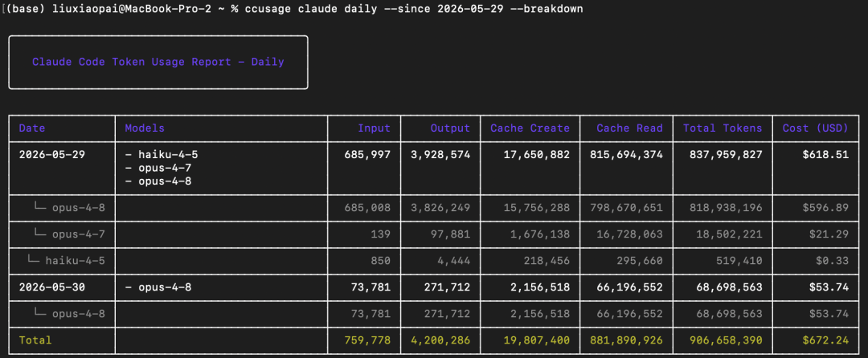Click the output value '3,928,574'
Screen dimensions: 868x358
440,155
